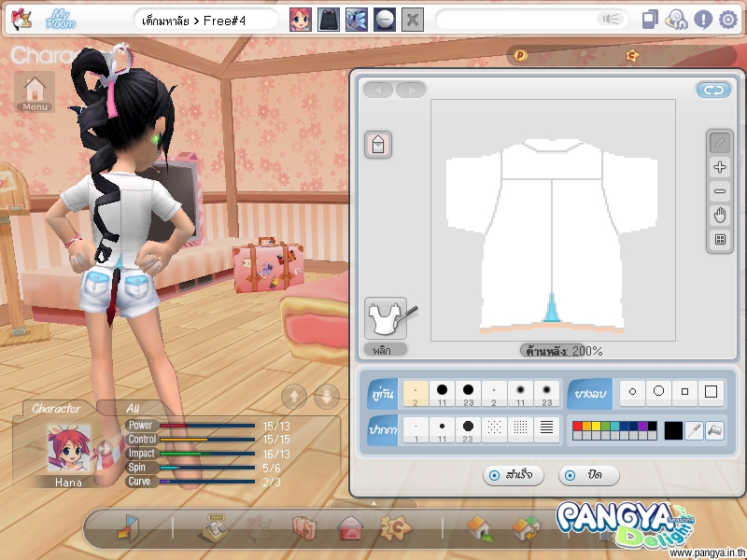Screen dimensions: 747x560
Task: Select hard size 23 brush in ทูกัน row
Action: coord(469,393)
